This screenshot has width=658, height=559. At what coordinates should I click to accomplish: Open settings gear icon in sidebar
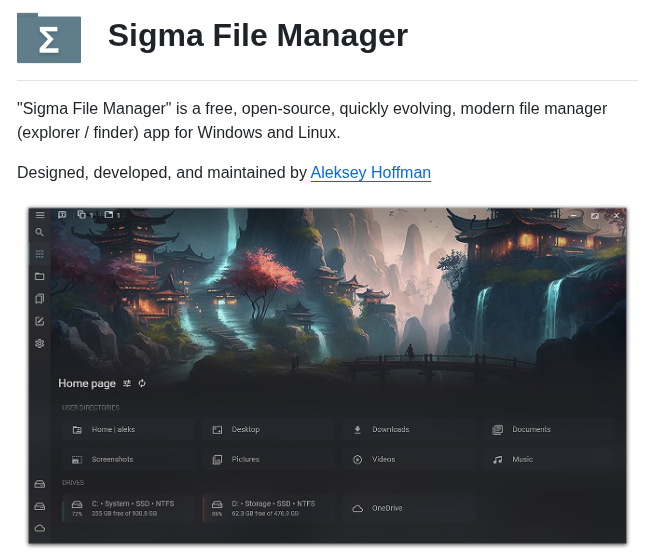39,343
